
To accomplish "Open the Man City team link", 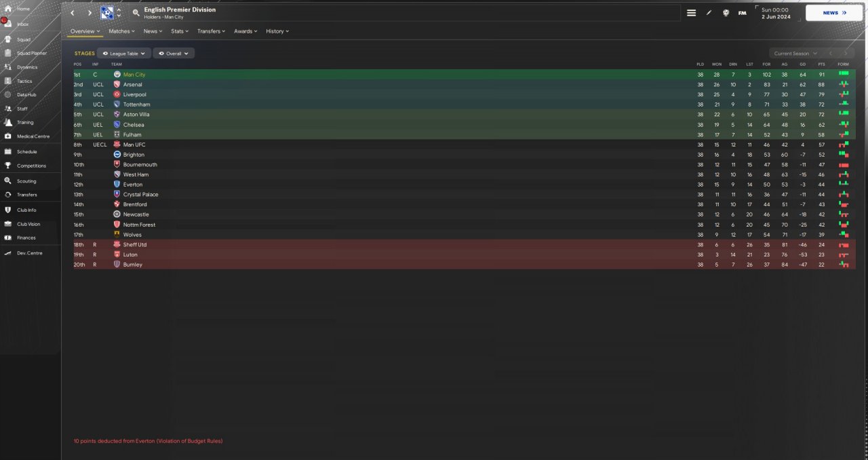I will (134, 75).
